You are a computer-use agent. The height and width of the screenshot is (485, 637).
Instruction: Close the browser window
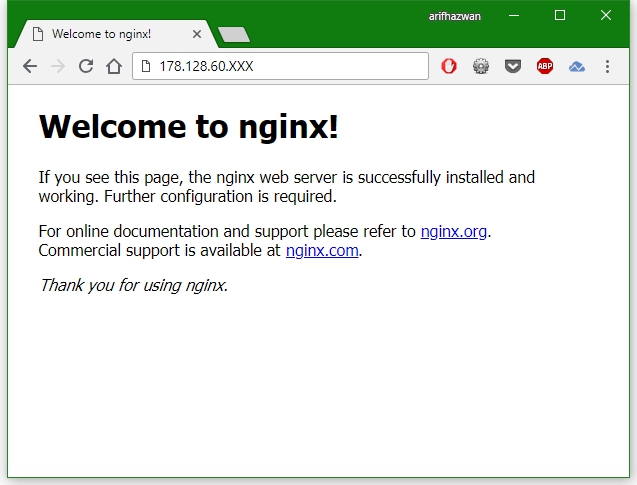click(x=606, y=15)
